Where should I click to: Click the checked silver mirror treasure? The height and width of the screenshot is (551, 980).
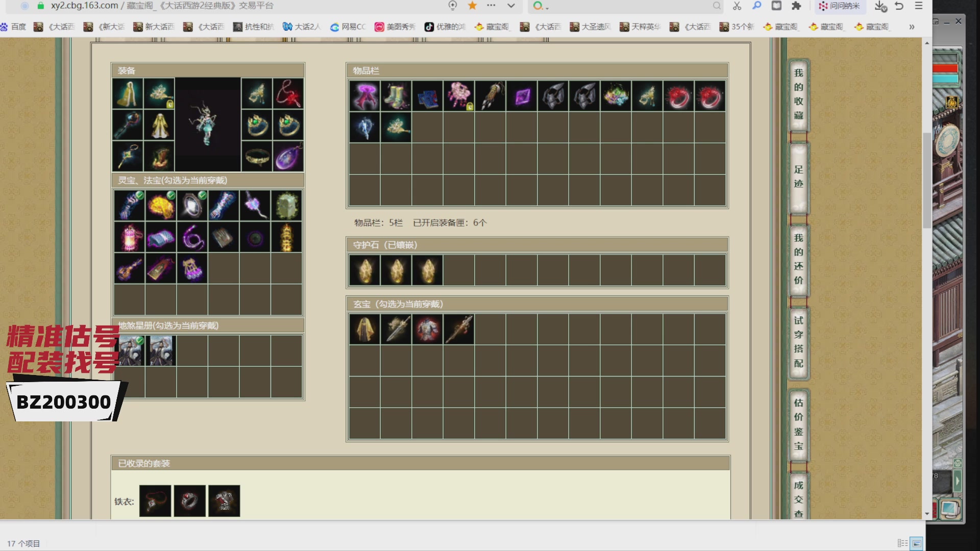(192, 206)
